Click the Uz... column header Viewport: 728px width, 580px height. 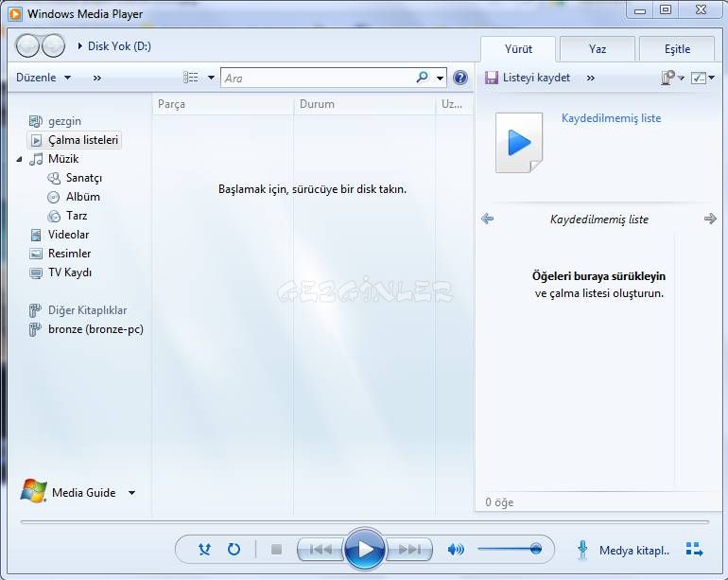tap(452, 104)
